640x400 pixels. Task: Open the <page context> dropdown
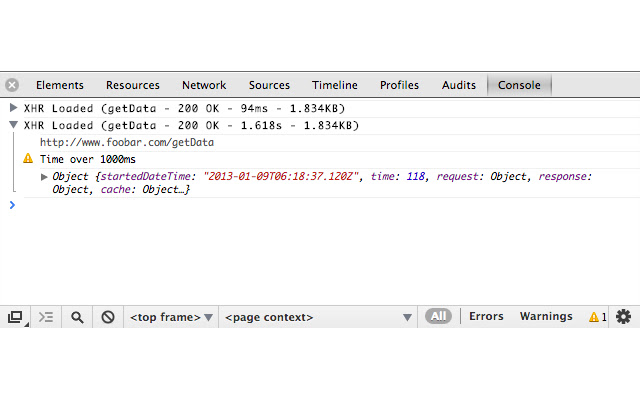(318, 317)
